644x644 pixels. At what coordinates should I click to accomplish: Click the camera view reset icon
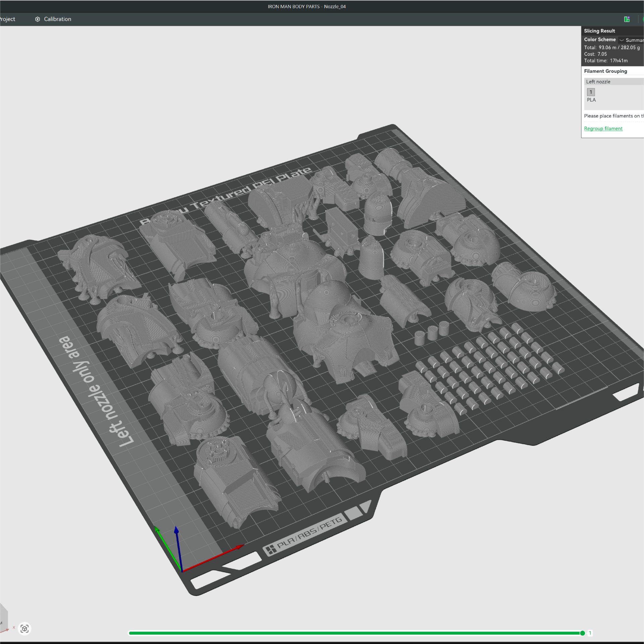[24, 628]
